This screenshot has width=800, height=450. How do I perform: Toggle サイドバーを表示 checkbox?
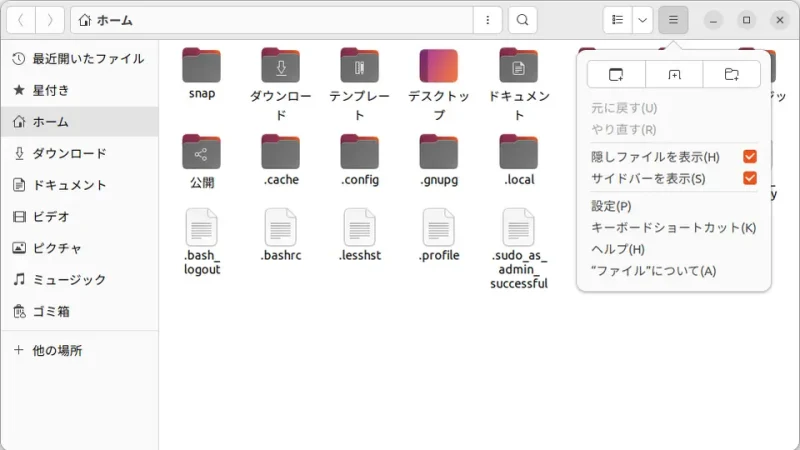click(x=749, y=179)
